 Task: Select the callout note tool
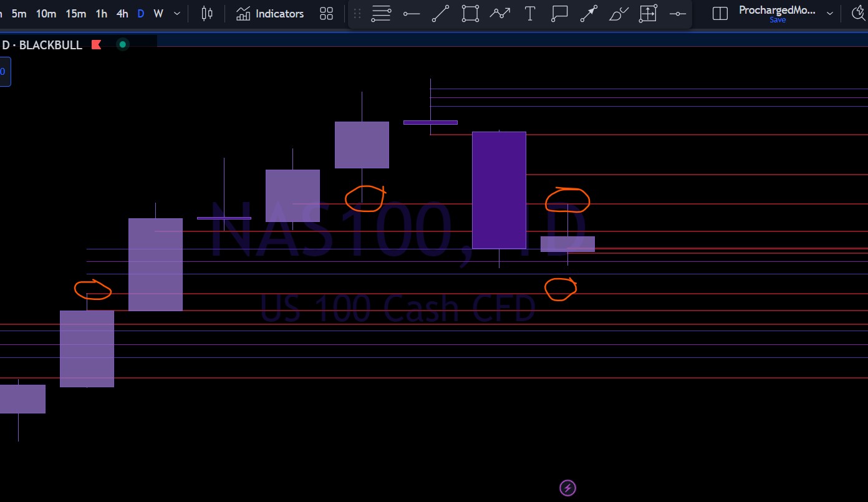pos(559,14)
